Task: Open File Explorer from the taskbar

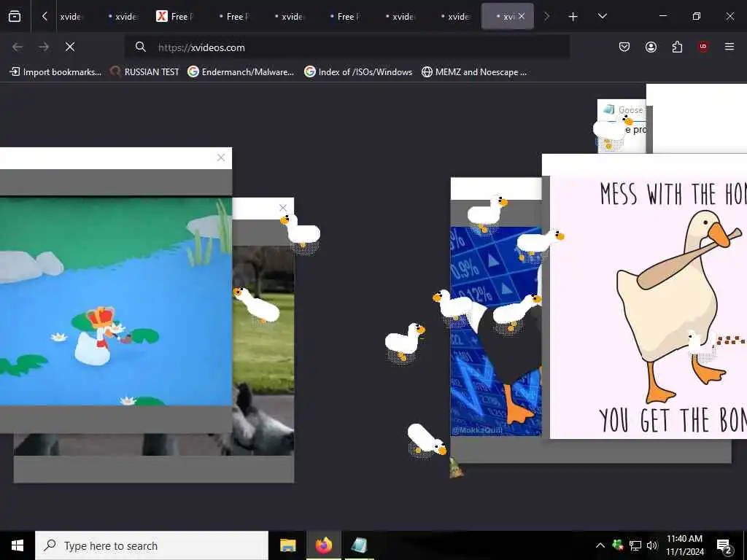Action: (287, 545)
